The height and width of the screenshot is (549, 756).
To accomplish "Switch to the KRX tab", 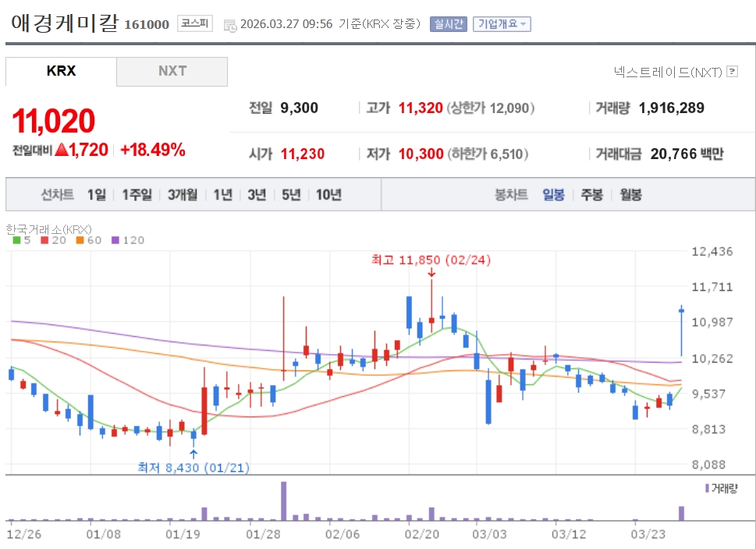I will point(61,71).
